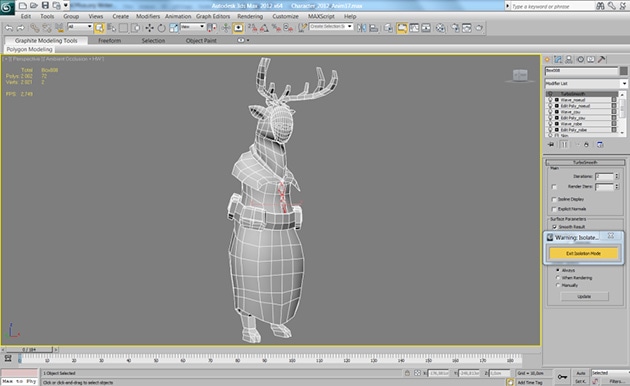The width and height of the screenshot is (630, 386).
Task: Activate the Select and Move tool
Action: click(149, 28)
